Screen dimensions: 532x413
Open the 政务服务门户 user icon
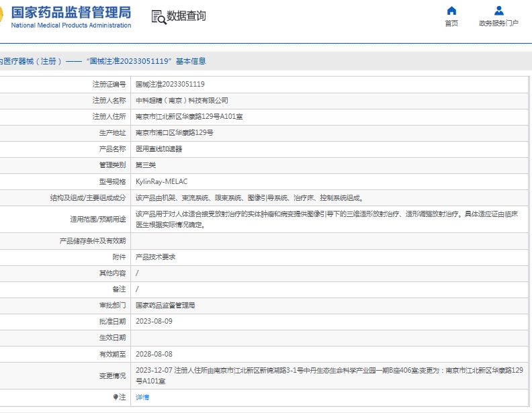(498, 11)
